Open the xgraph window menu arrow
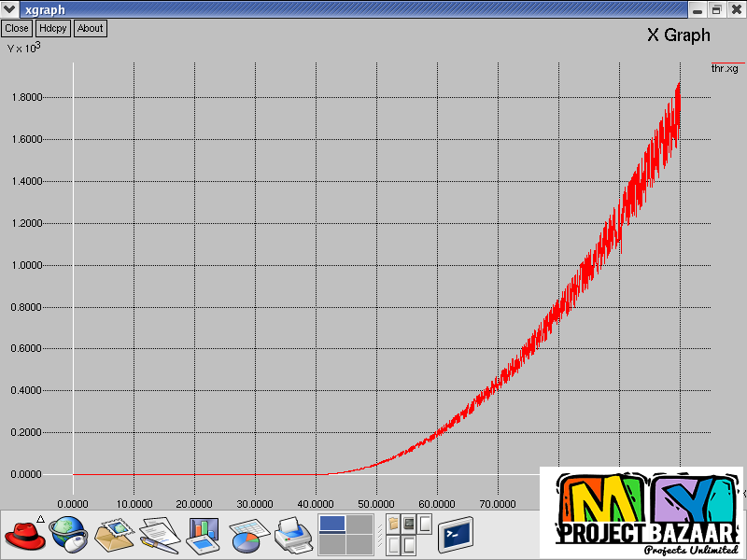 coord(9,9)
